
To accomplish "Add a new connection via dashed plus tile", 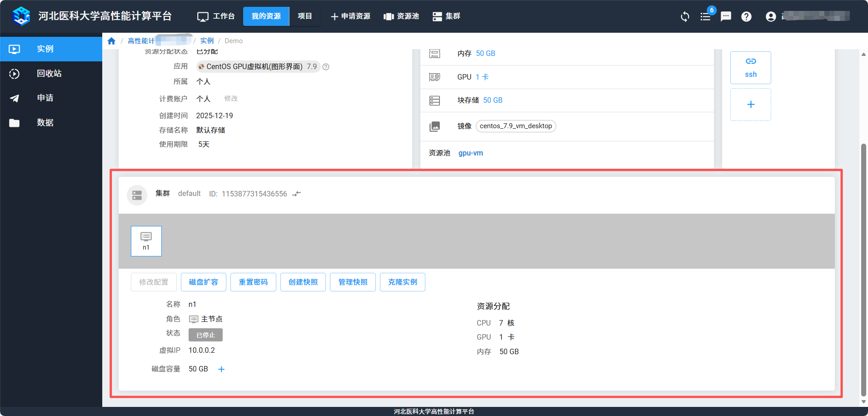I will click(x=750, y=105).
